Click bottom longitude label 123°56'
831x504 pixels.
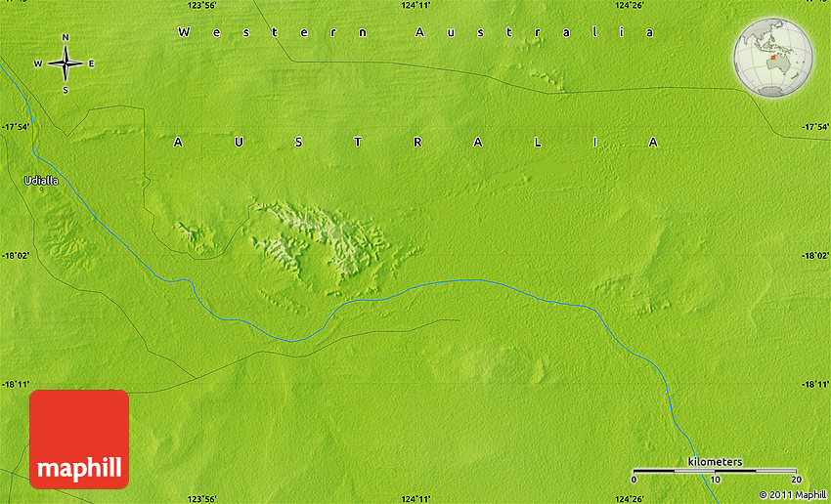202,499
